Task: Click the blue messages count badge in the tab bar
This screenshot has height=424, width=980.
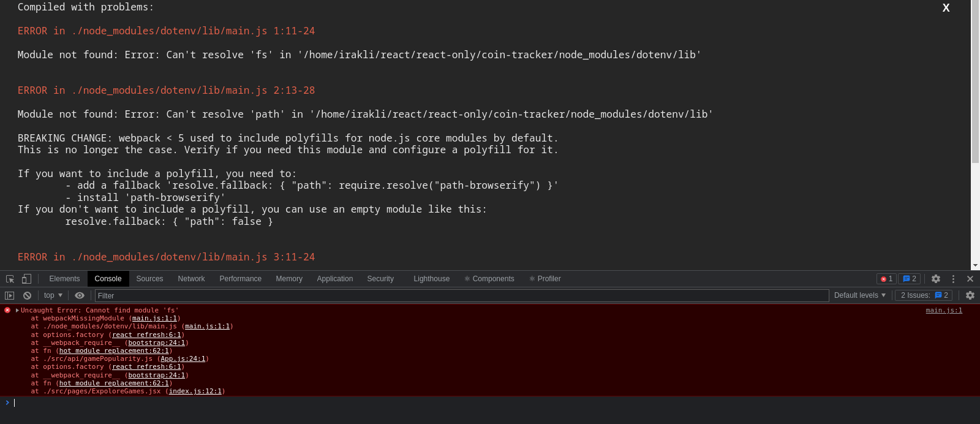Action: [910, 279]
